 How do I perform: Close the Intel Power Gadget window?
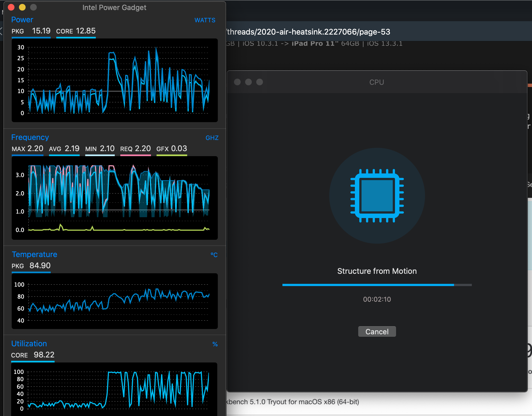(11, 7)
